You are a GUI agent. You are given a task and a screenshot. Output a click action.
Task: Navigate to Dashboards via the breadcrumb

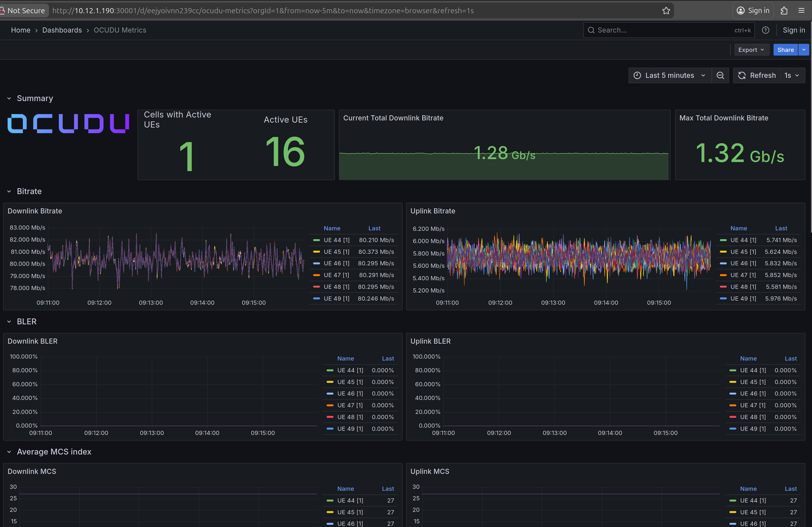pos(62,30)
